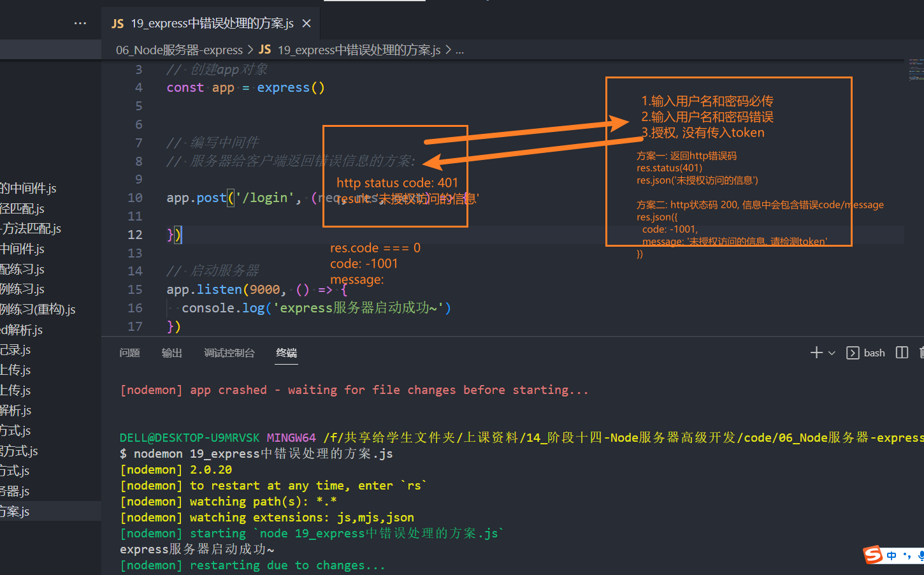The height and width of the screenshot is (575, 924).
Task: Switch to the 输出 panel tab
Action: pos(171,353)
